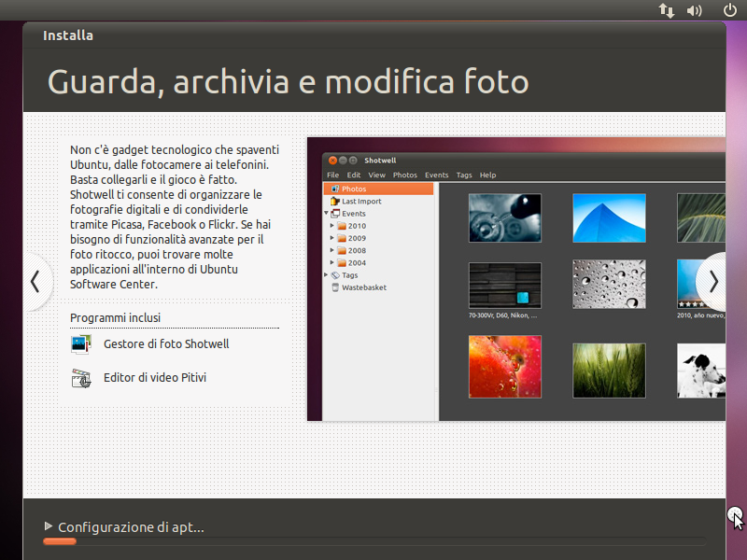Select the blue sail photo thumbnail
The width and height of the screenshot is (747, 560).
click(610, 218)
